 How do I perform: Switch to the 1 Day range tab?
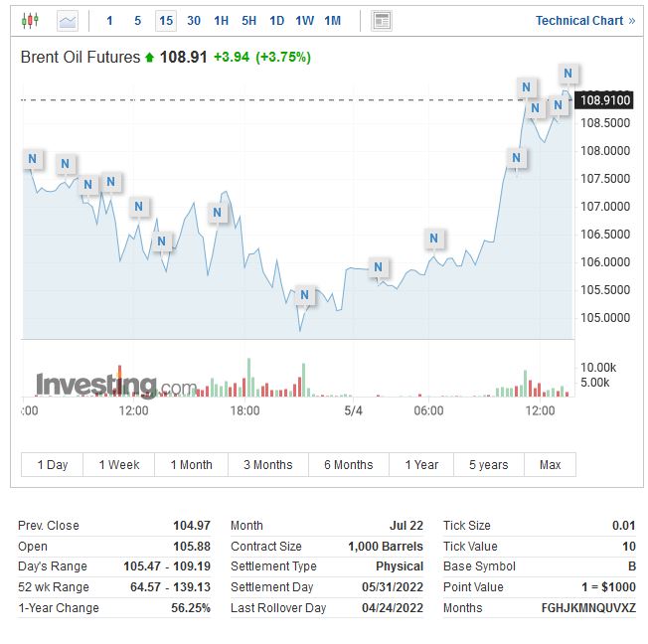(53, 465)
